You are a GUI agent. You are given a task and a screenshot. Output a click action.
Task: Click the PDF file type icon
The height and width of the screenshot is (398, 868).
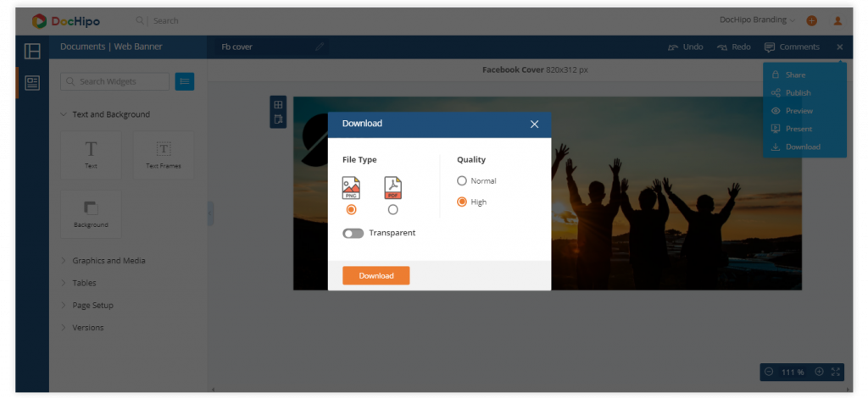pos(393,188)
